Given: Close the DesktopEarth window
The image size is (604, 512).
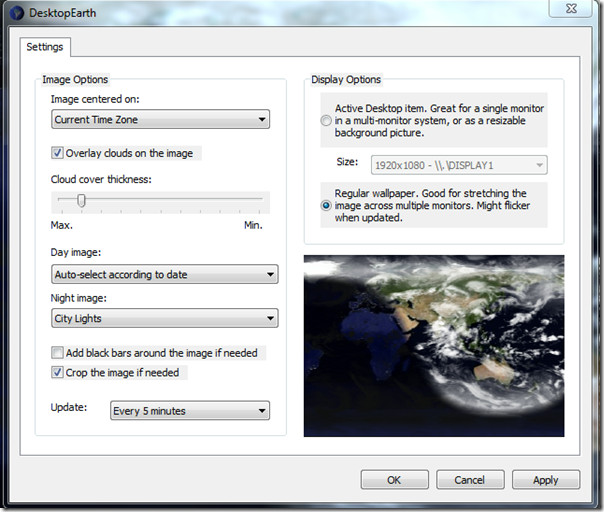Looking at the screenshot, I should 571,8.
